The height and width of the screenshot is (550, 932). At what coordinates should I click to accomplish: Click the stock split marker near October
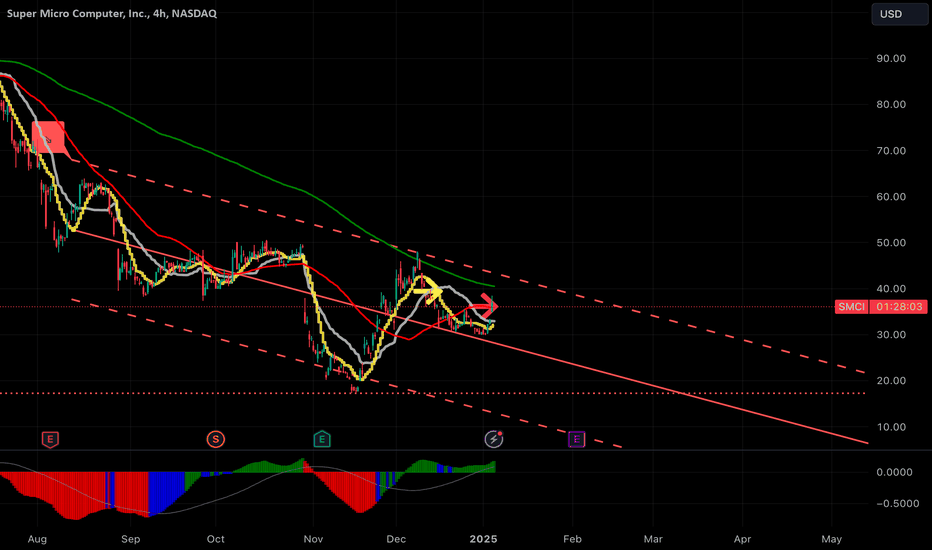215,439
